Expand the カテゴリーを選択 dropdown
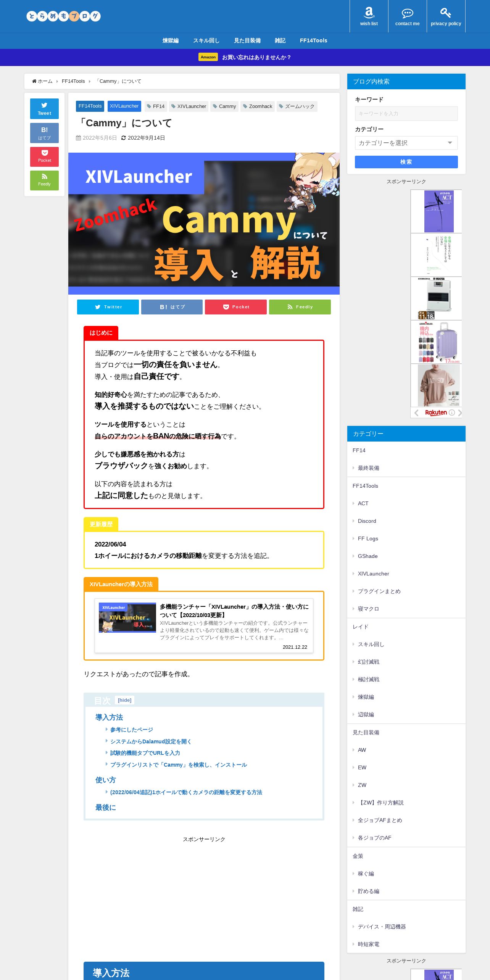490x980 pixels. (x=406, y=143)
